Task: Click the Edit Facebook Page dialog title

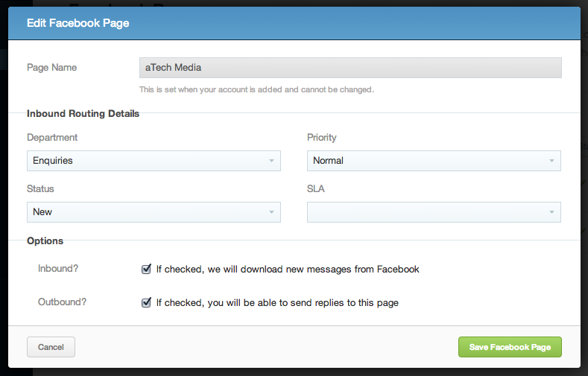Action: click(78, 23)
